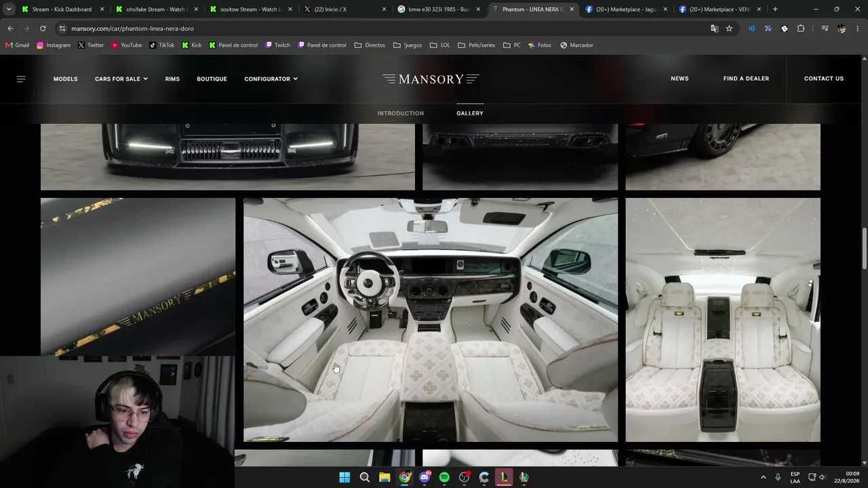Screen dimensions: 868x488
Task: Open the Pelis/series bookmarks folder
Action: coord(477,45)
